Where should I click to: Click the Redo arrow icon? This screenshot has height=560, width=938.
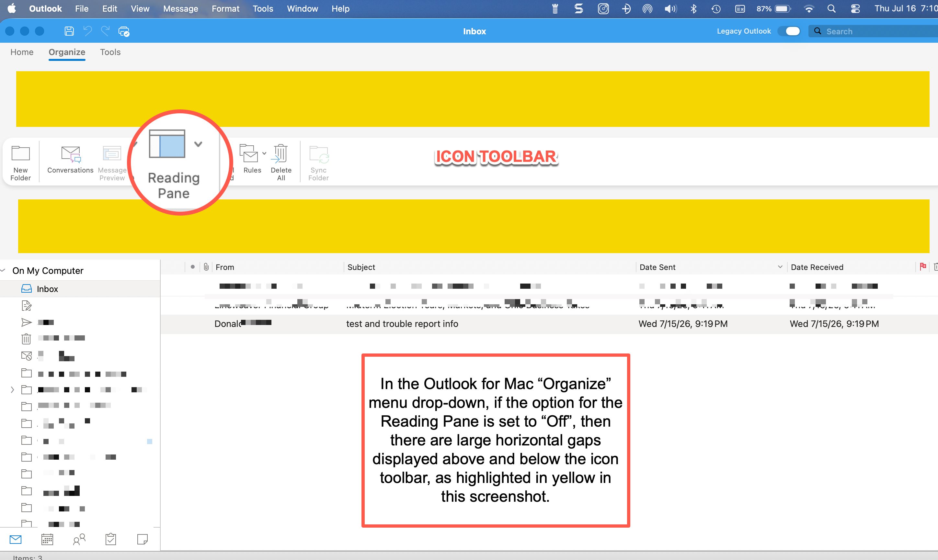105,31
